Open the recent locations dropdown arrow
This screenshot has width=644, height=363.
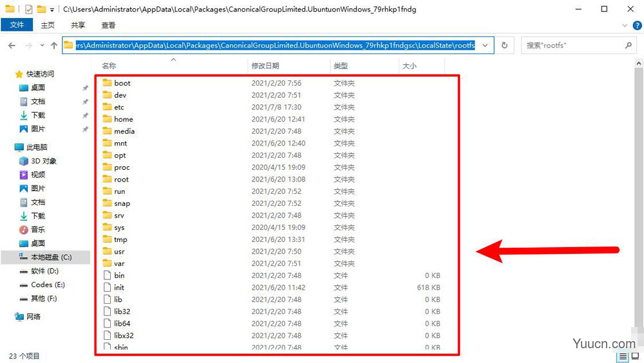click(x=42, y=45)
